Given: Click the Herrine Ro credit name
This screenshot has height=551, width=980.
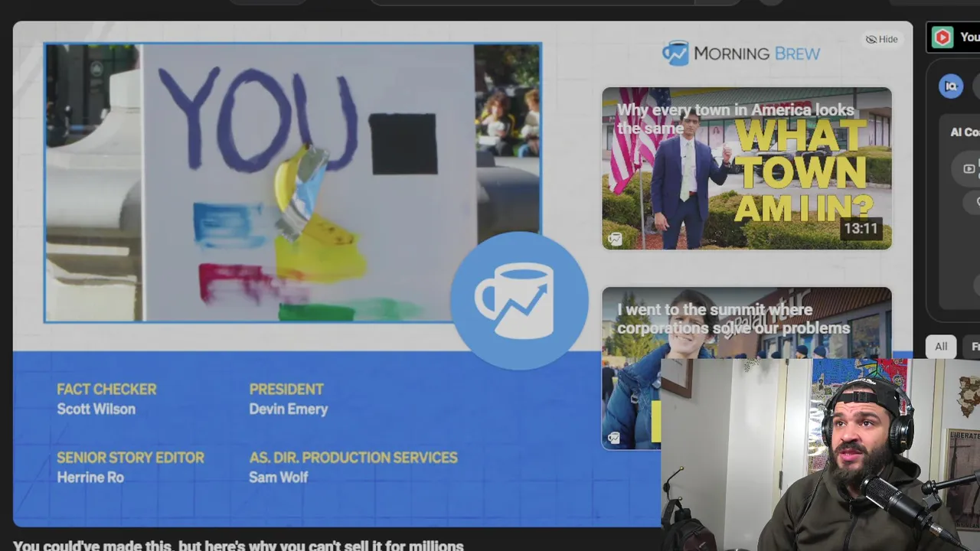Looking at the screenshot, I should pyautogui.click(x=90, y=478).
